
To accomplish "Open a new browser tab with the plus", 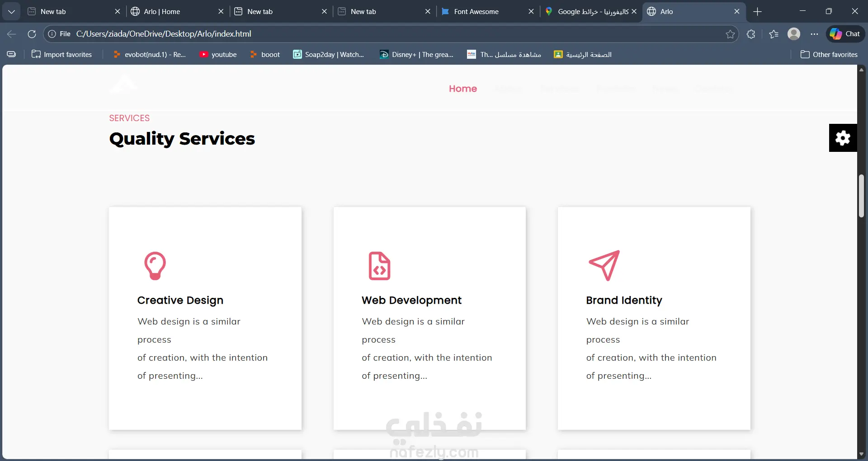I will 758,11.
